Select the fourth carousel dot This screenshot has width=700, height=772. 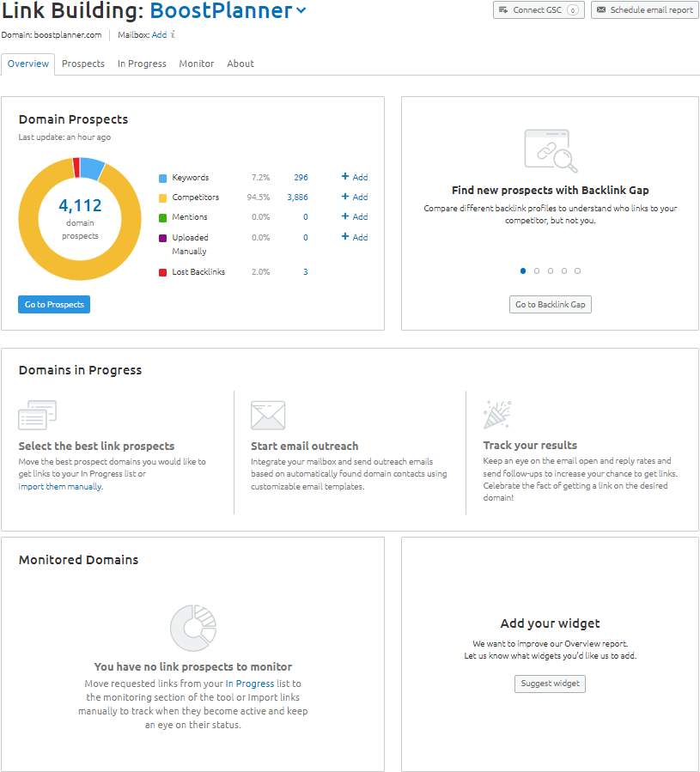click(564, 271)
